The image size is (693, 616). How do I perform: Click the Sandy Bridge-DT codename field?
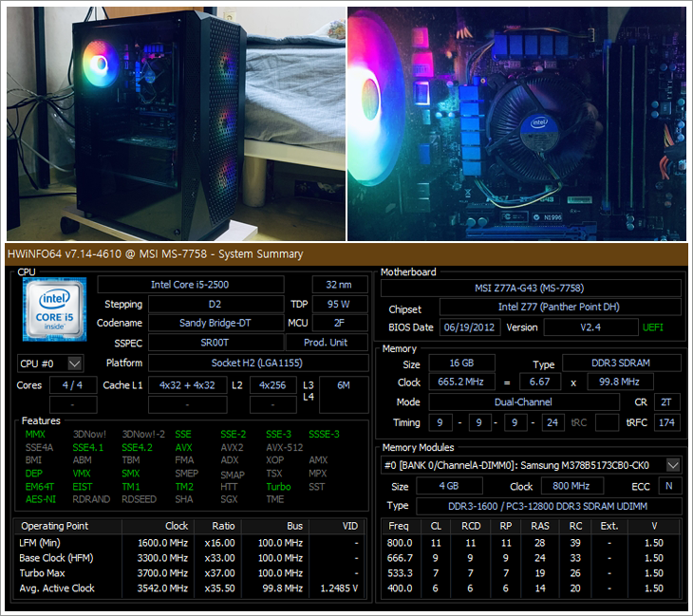click(215, 323)
